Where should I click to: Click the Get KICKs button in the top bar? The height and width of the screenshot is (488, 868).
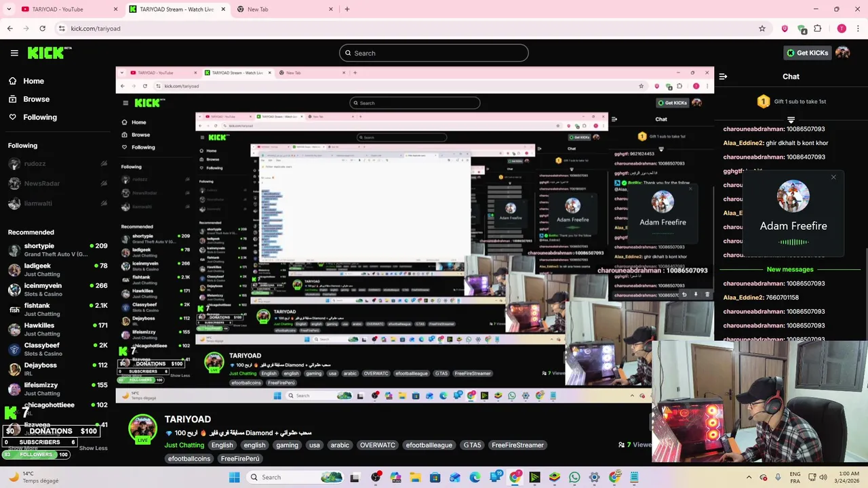(807, 53)
